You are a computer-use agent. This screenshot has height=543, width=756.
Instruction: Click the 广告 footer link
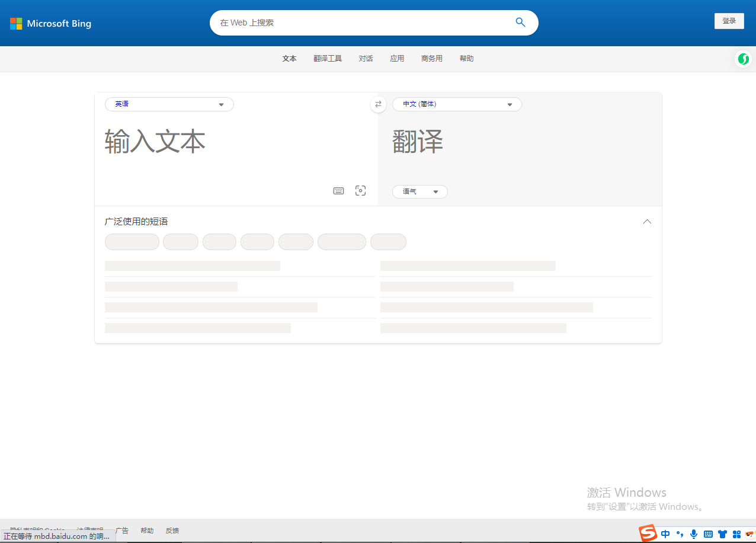click(122, 531)
